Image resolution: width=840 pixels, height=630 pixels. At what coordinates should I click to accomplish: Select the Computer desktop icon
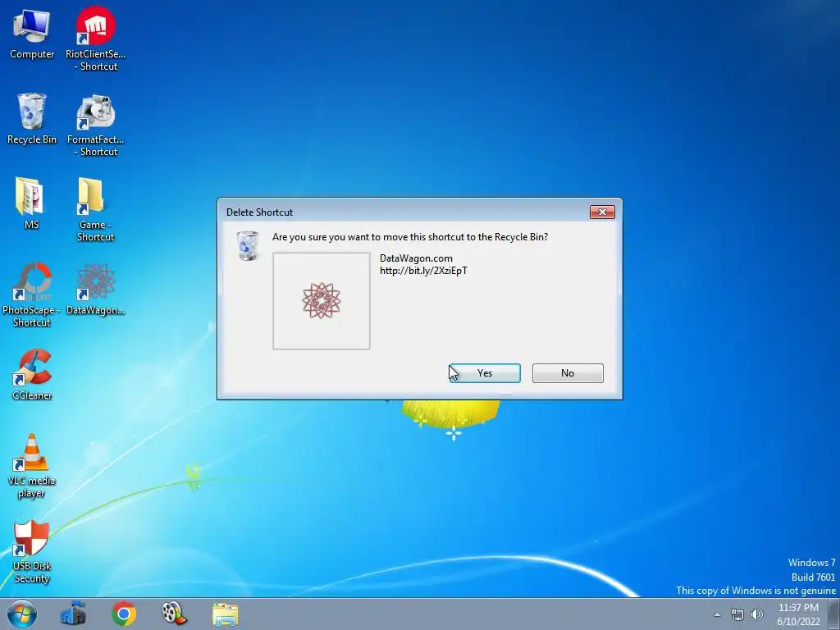(x=32, y=33)
